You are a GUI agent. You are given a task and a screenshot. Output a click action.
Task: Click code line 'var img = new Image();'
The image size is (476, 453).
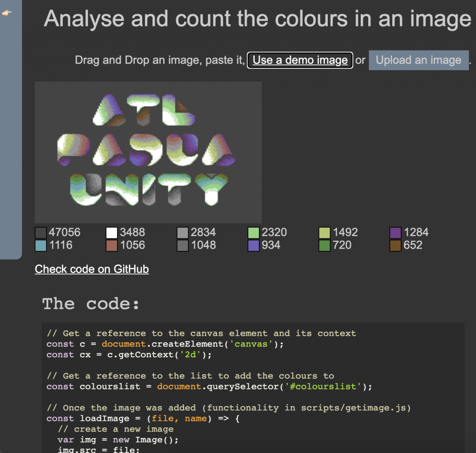118,440
